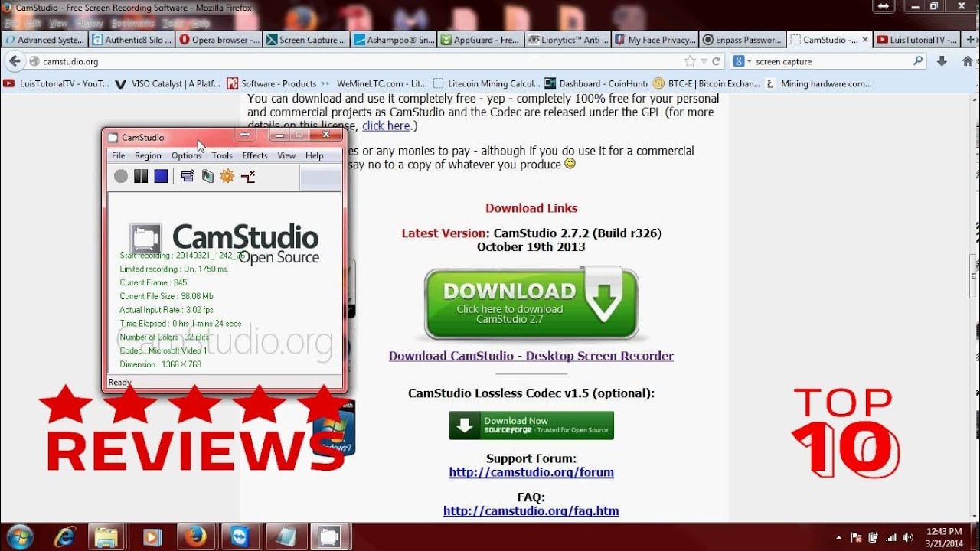Open CamStudio Tools menu

click(x=222, y=155)
